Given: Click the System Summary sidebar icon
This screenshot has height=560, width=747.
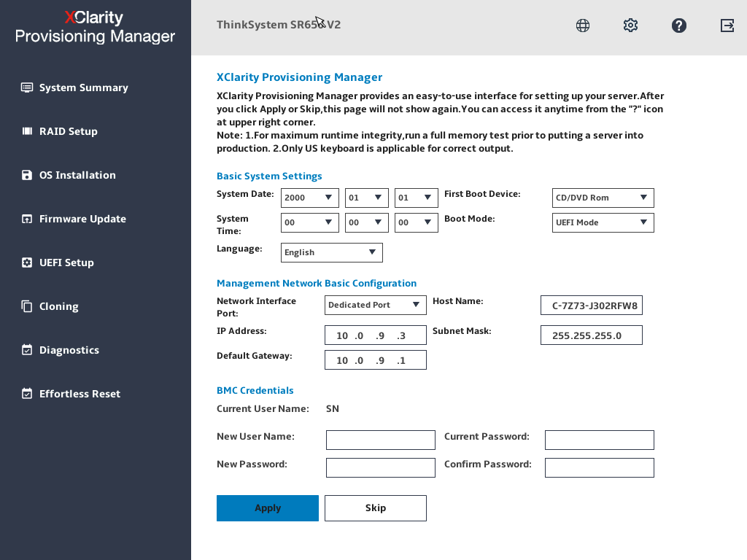Looking at the screenshot, I should pyautogui.click(x=27, y=87).
